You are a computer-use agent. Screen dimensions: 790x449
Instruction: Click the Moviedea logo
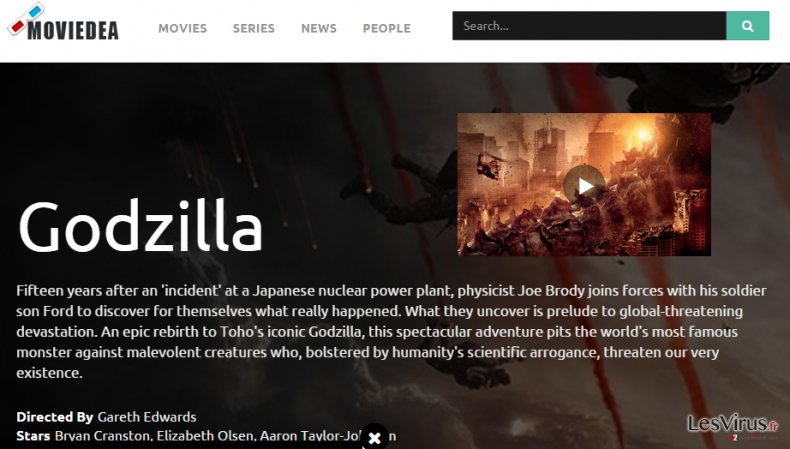tap(63, 23)
